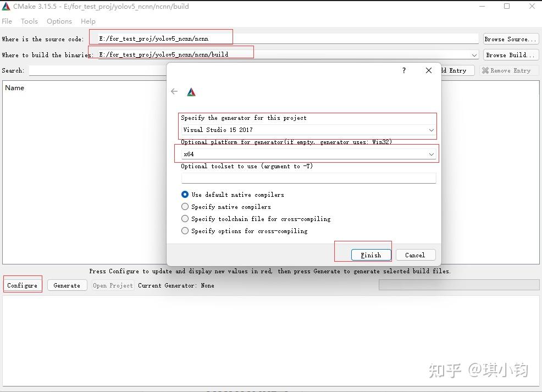Open the Tools menu

pyautogui.click(x=29, y=21)
